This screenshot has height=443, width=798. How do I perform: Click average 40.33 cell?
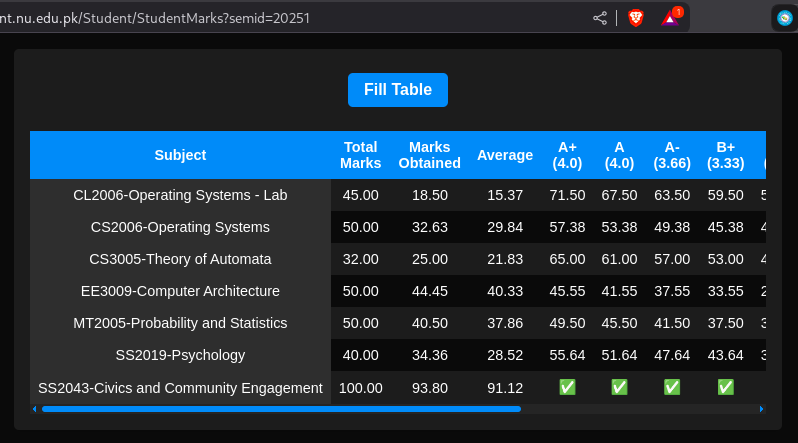[x=505, y=291]
